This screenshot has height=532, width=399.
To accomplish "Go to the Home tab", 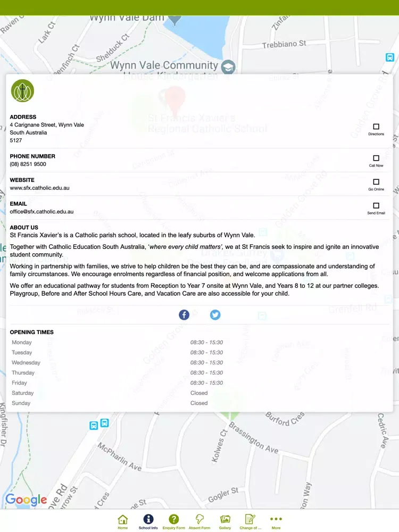I will [x=123, y=521].
